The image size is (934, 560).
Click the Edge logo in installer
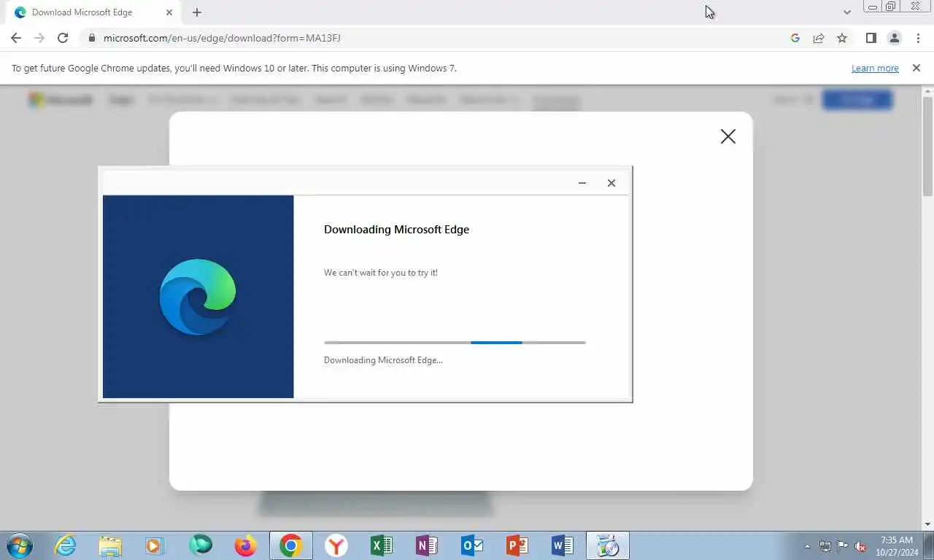(x=198, y=297)
